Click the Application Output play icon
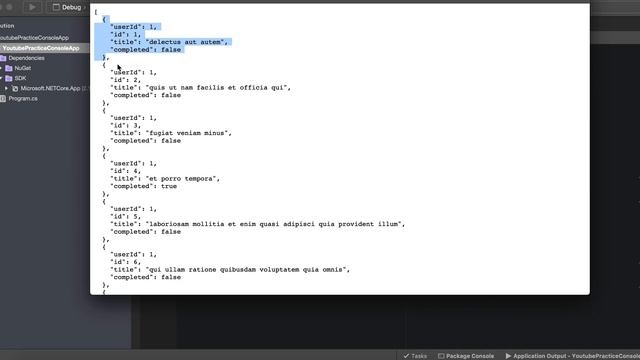 click(x=508, y=356)
